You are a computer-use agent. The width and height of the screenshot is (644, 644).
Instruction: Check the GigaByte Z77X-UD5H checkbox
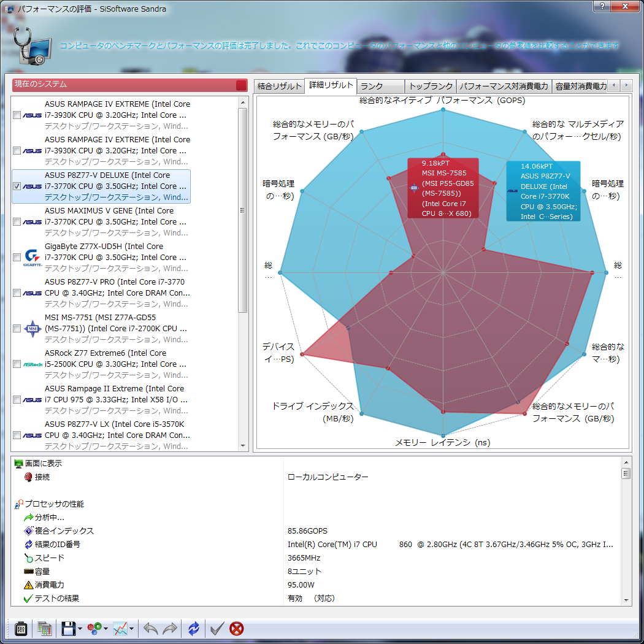pyautogui.click(x=17, y=258)
